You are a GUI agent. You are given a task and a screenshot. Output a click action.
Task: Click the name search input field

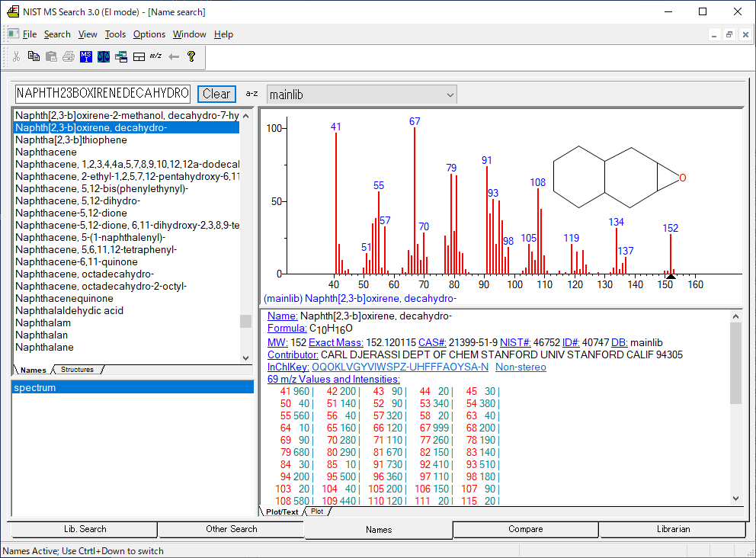pyautogui.click(x=103, y=93)
